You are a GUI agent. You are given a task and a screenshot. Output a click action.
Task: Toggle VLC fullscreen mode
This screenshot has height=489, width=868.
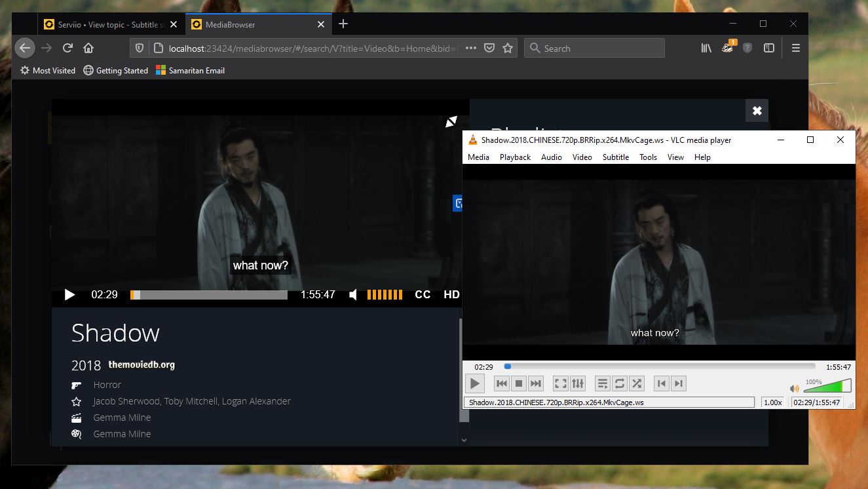[x=560, y=383]
